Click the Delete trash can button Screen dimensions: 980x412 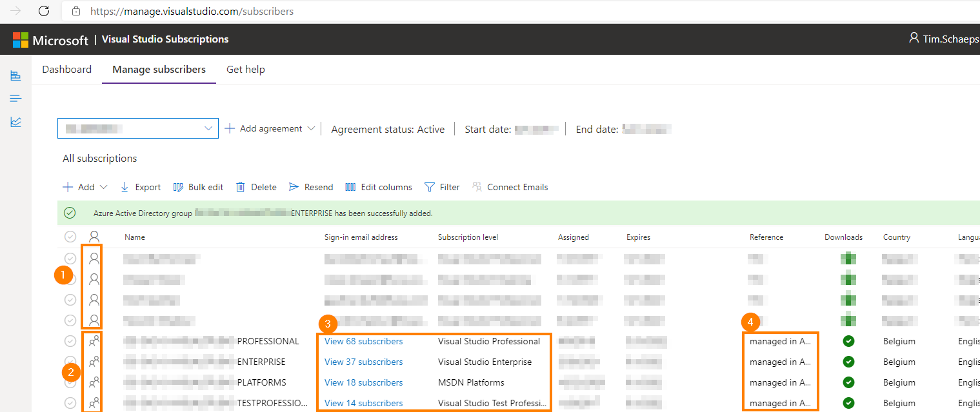click(256, 187)
